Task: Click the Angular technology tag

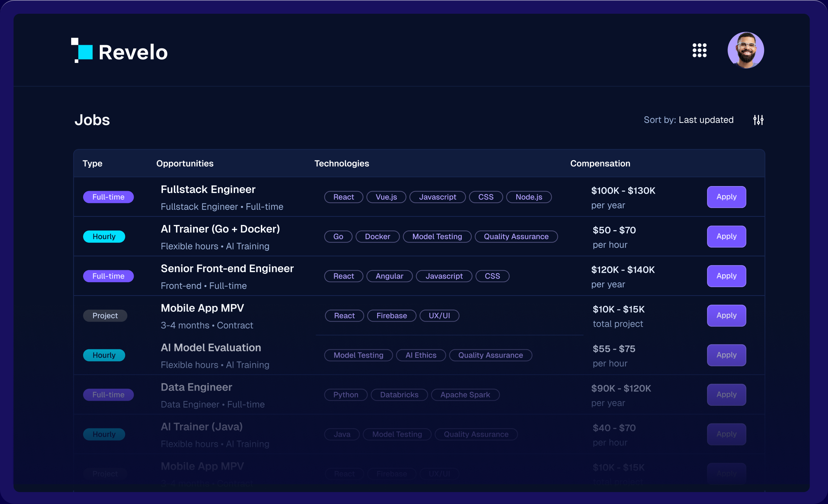Action: [389, 276]
